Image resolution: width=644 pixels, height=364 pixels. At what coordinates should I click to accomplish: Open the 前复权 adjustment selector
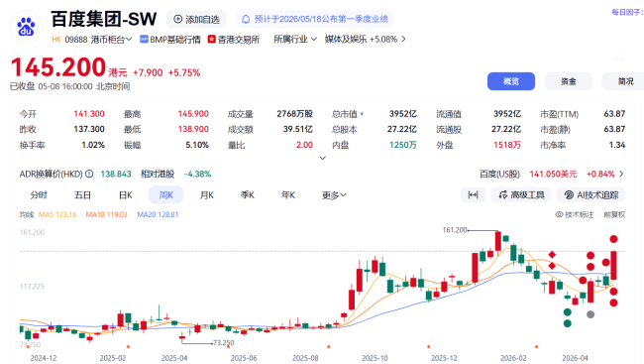coord(614,214)
